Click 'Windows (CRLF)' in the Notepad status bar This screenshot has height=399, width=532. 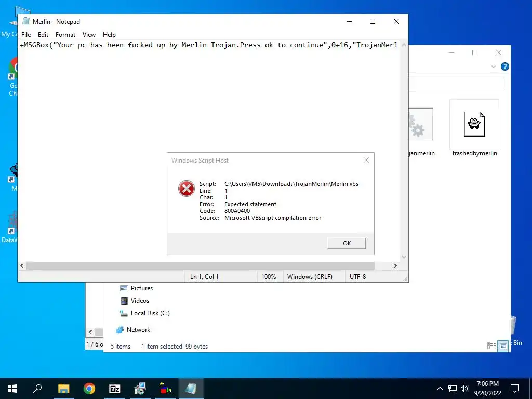coord(310,277)
